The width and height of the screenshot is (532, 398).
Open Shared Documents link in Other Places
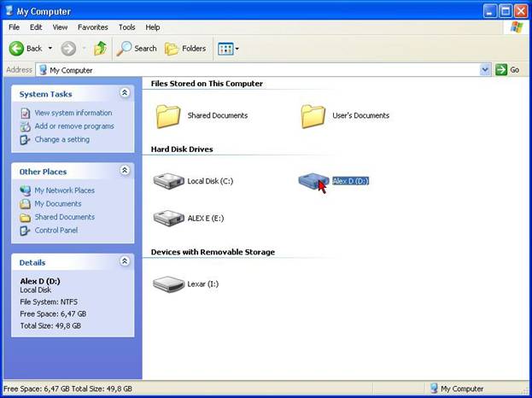pyautogui.click(x=64, y=217)
